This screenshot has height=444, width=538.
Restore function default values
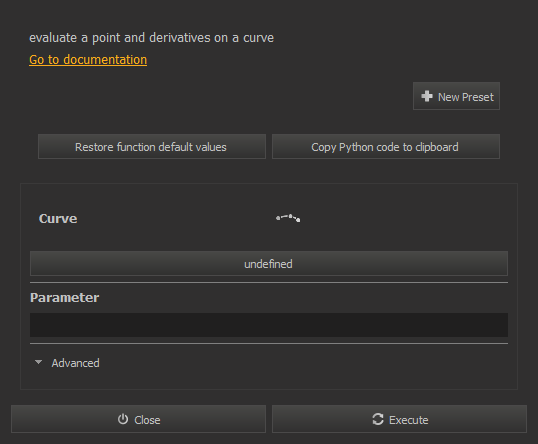click(x=152, y=147)
